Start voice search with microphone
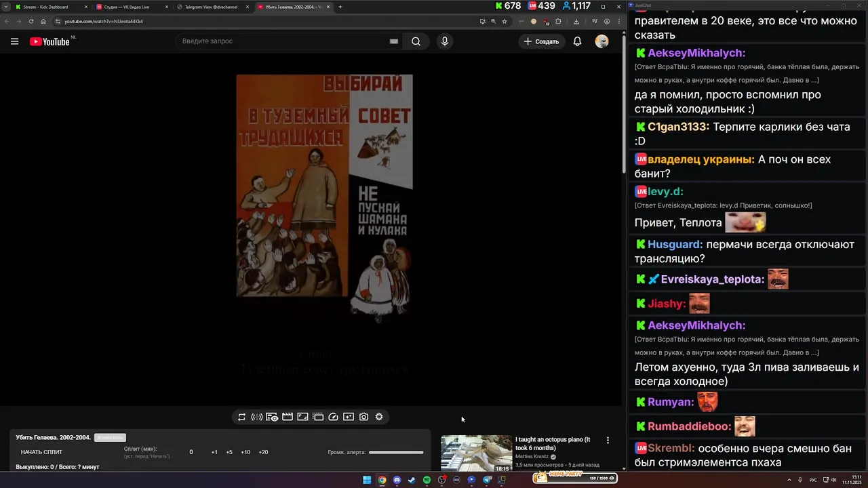 pyautogui.click(x=444, y=41)
